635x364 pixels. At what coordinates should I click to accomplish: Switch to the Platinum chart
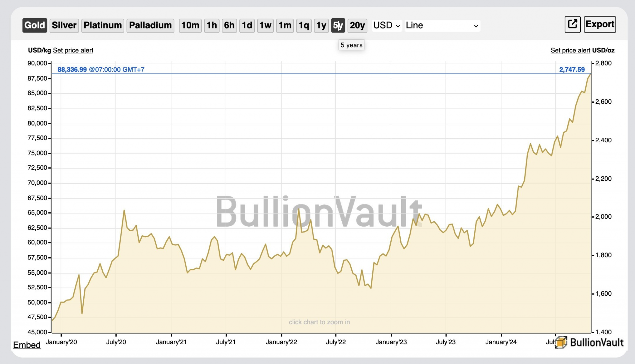tap(103, 25)
